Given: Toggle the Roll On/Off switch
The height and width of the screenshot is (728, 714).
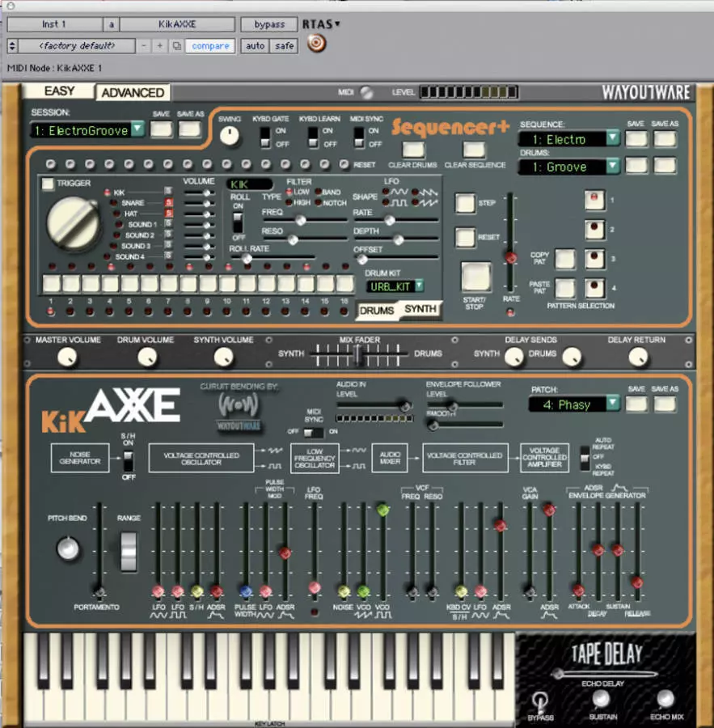Looking at the screenshot, I should click(x=238, y=223).
